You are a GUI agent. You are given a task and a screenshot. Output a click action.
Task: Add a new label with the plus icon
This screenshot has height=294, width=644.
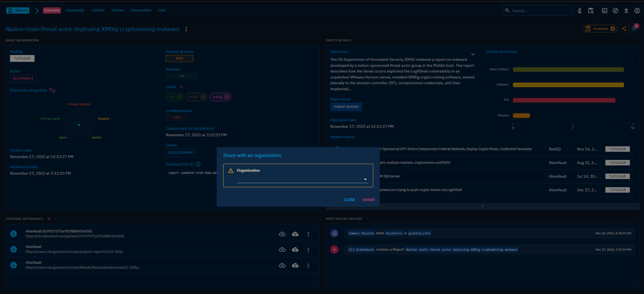pyautogui.click(x=181, y=87)
